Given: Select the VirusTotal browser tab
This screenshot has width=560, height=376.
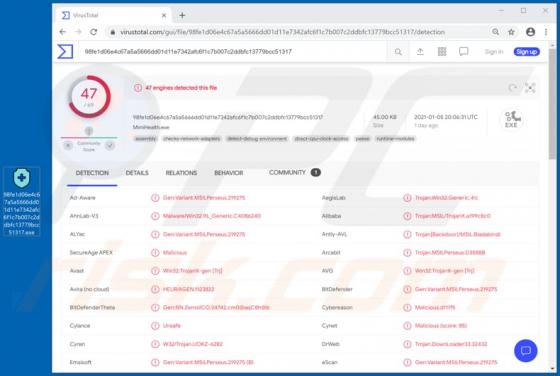Looking at the screenshot, I should click(x=114, y=15).
